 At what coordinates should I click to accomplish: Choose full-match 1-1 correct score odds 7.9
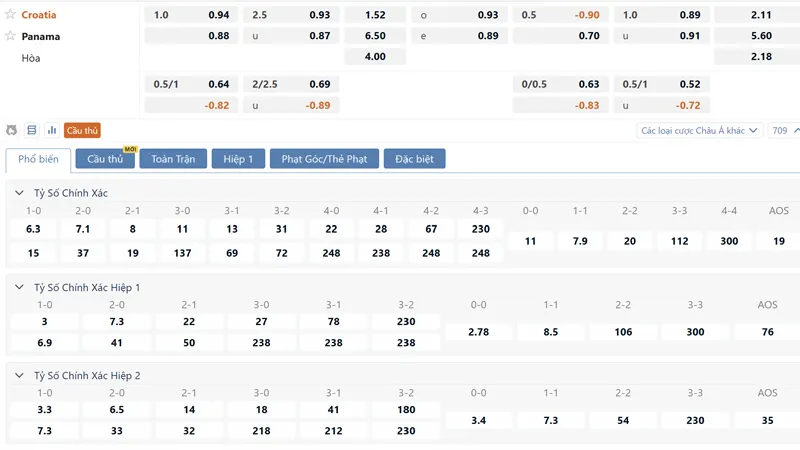[580, 241]
